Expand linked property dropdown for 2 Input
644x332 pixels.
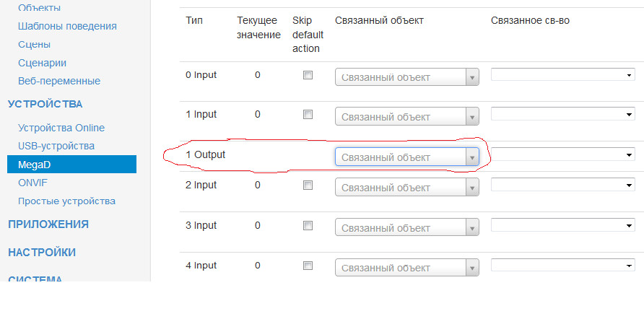coord(562,184)
